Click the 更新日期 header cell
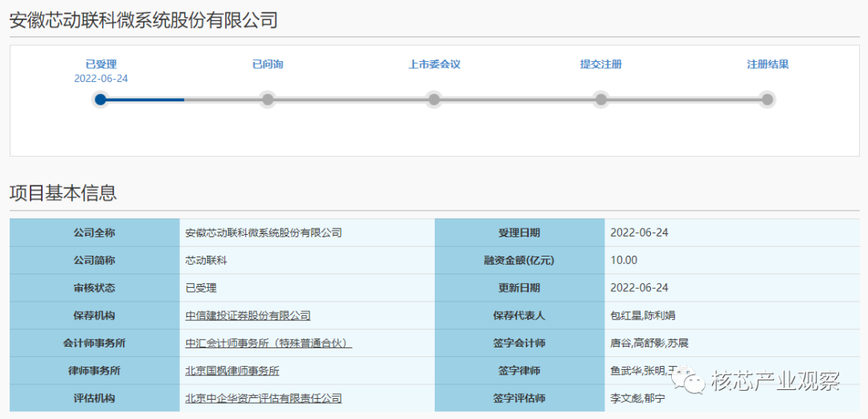This screenshot has width=868, height=419. pyautogui.click(x=519, y=288)
